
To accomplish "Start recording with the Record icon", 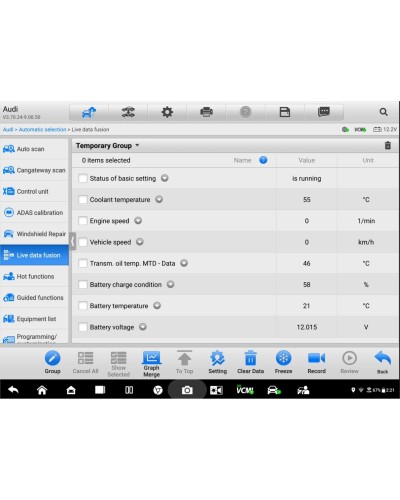I will point(316,362).
